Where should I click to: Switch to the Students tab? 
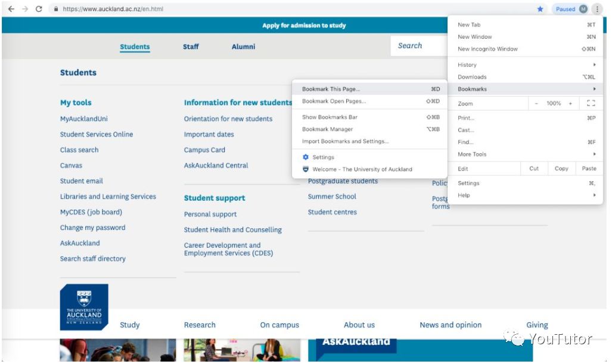click(135, 46)
